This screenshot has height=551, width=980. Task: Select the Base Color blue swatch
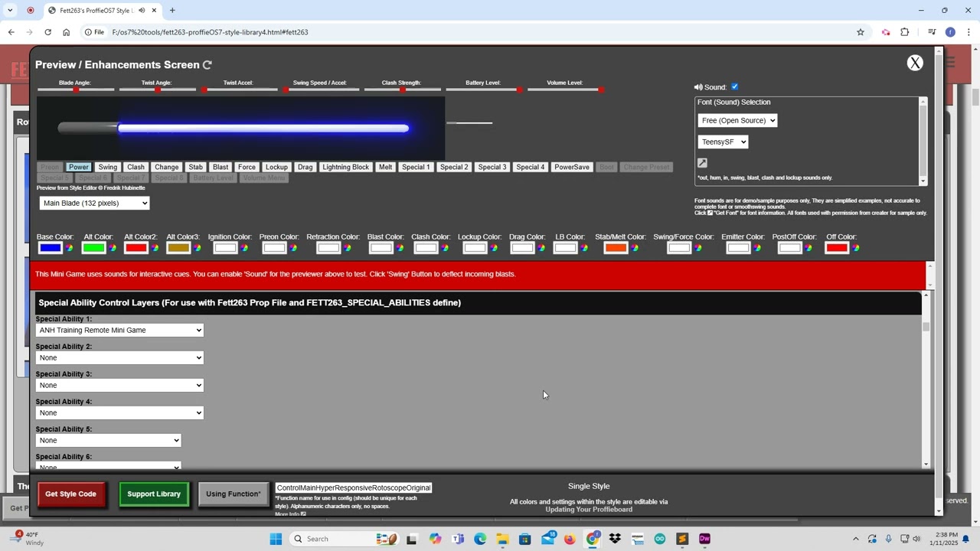click(51, 248)
